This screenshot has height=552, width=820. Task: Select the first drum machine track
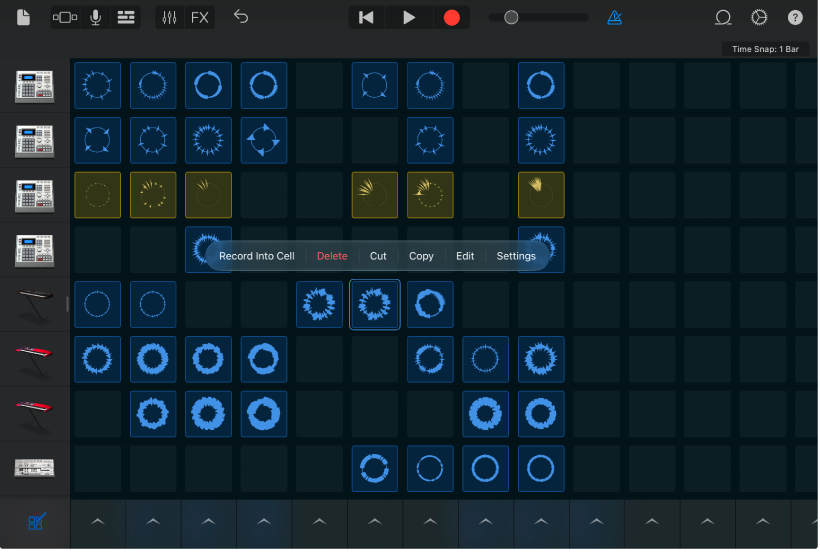(35, 86)
